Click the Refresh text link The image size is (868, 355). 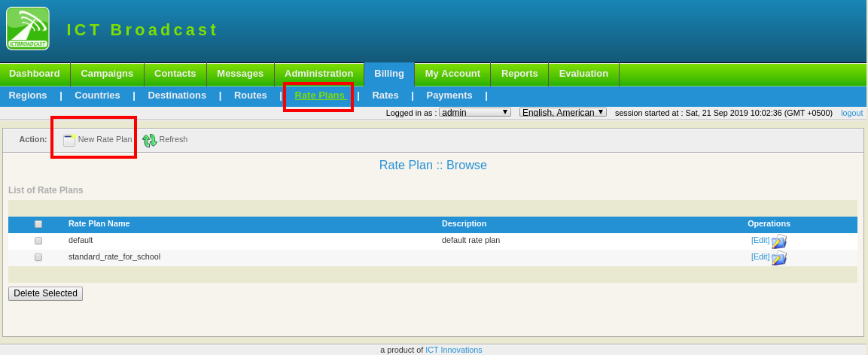(x=173, y=139)
